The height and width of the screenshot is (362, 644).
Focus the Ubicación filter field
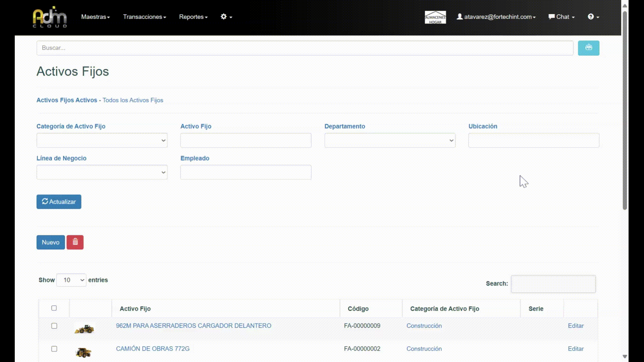click(x=534, y=140)
